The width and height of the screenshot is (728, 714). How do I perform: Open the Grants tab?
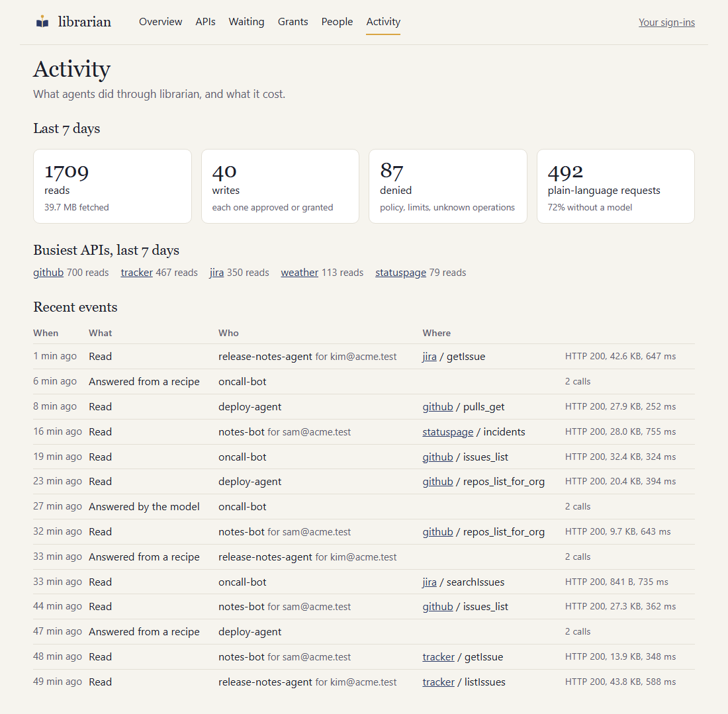coord(293,22)
